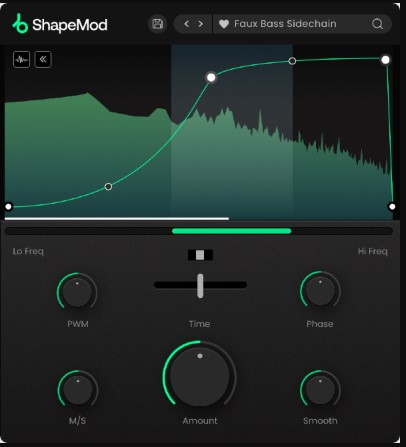Select the large curve node on the rising slope

click(211, 78)
